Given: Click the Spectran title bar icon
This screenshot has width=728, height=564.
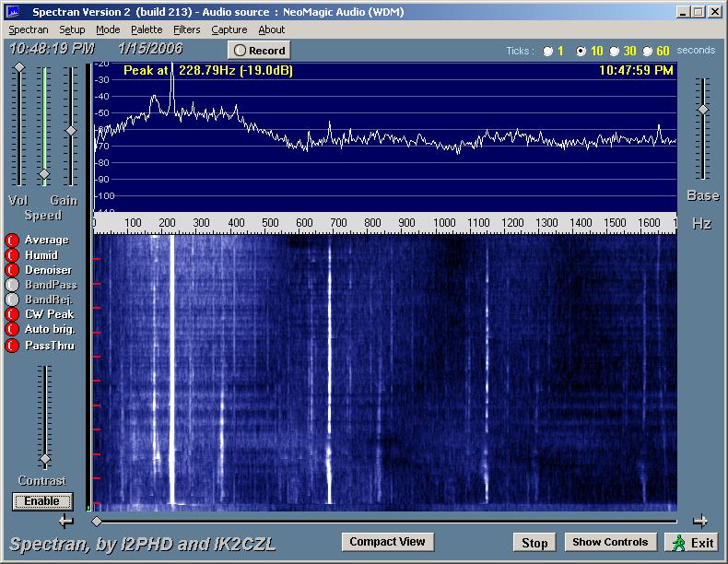Looking at the screenshot, I should point(14,12).
